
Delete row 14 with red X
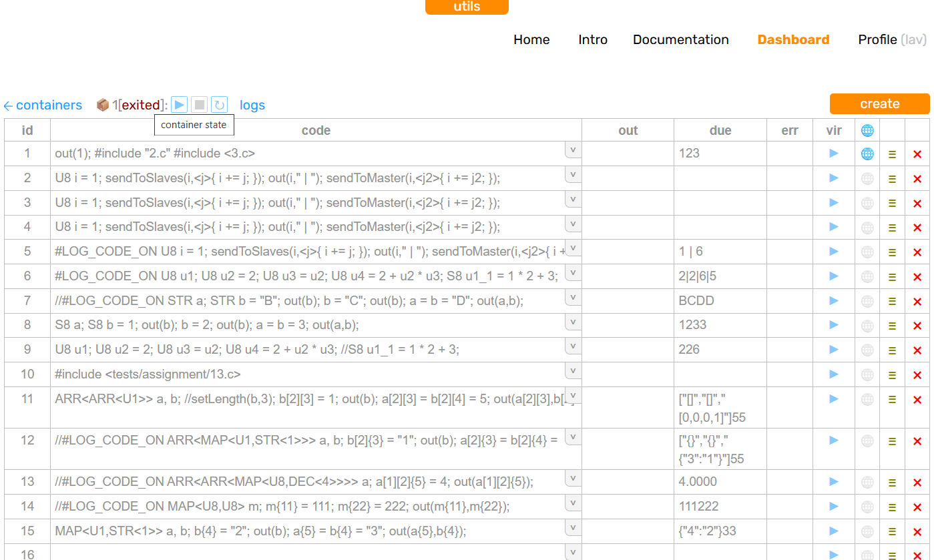point(917,507)
